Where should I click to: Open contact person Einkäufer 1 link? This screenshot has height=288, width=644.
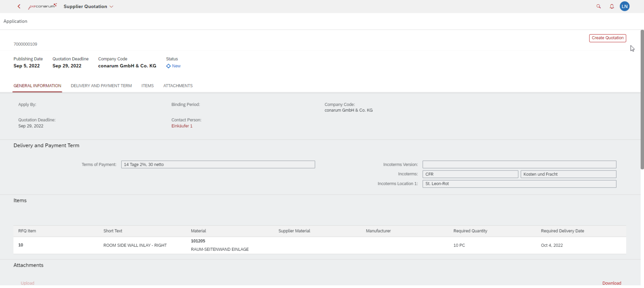182,126
